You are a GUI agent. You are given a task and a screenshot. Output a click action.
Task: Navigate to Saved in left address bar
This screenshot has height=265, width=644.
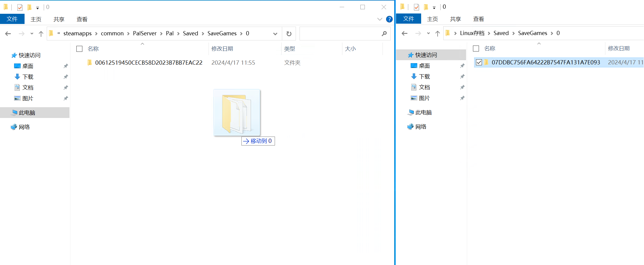pos(191,34)
